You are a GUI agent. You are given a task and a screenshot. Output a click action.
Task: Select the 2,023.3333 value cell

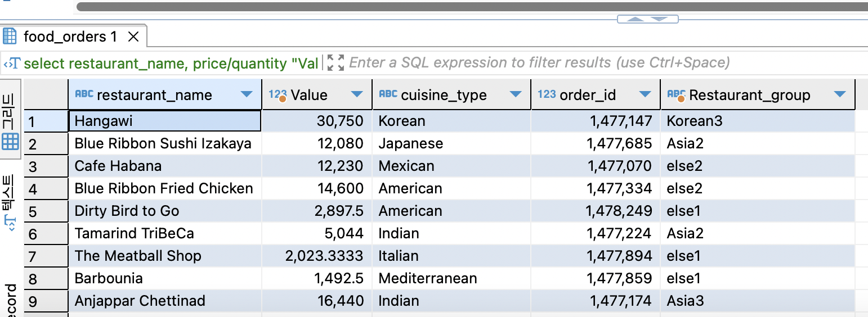click(x=317, y=256)
